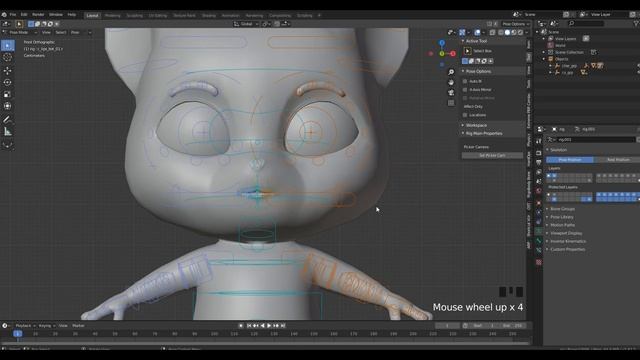
Task: Open the Bone Constraints properties tab
Action: [539, 251]
